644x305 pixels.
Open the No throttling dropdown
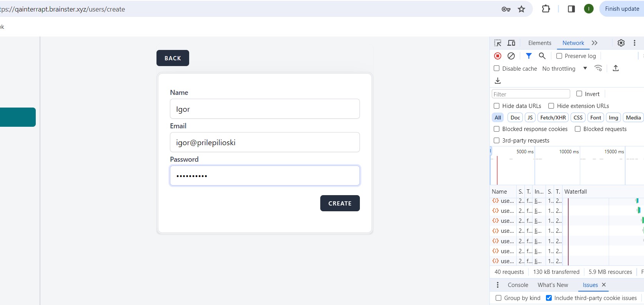click(x=564, y=69)
